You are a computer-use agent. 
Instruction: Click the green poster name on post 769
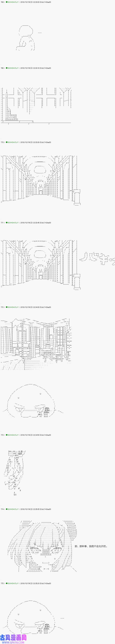coord(12,68)
